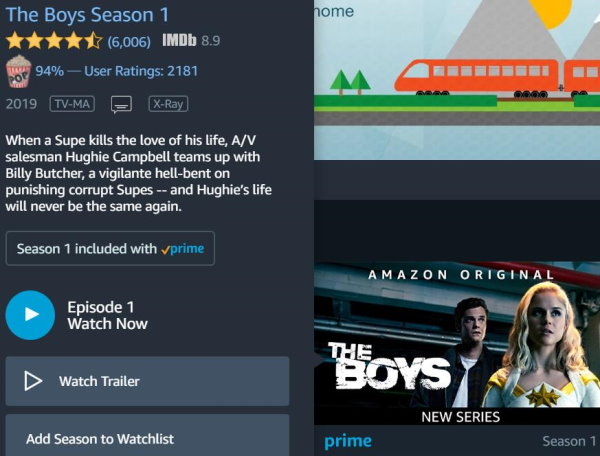Click the train illustration banner

[457, 80]
